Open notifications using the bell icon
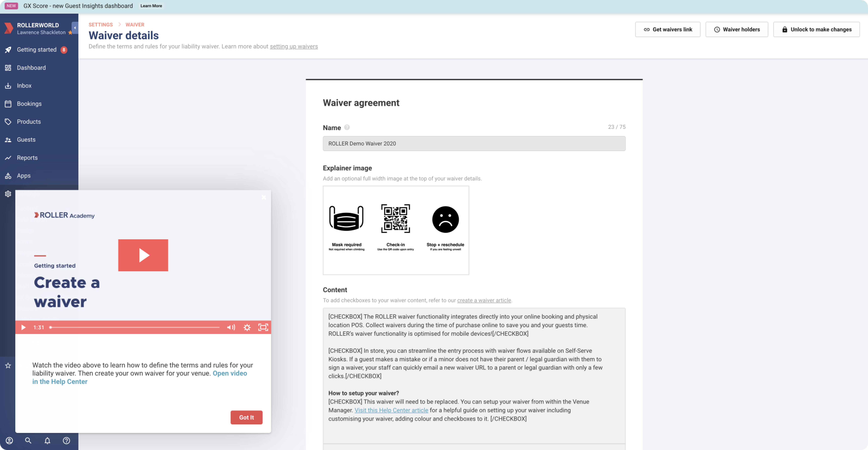The image size is (868, 450). coord(47,441)
